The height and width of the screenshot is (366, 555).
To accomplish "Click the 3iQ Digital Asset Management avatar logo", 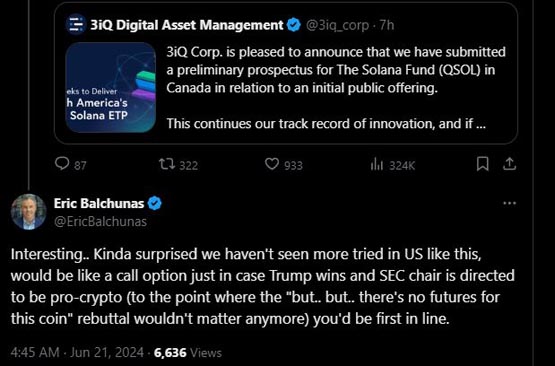I will tap(75, 24).
